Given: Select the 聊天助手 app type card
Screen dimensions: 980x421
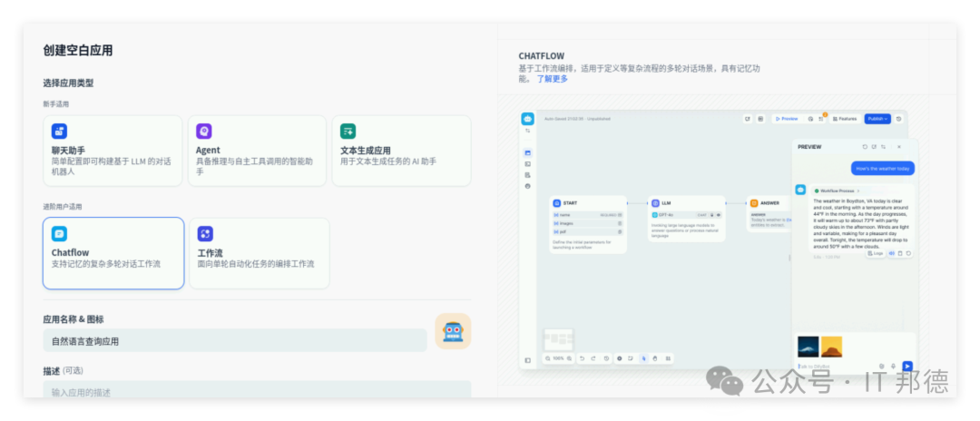Looking at the screenshot, I should click(x=113, y=151).
